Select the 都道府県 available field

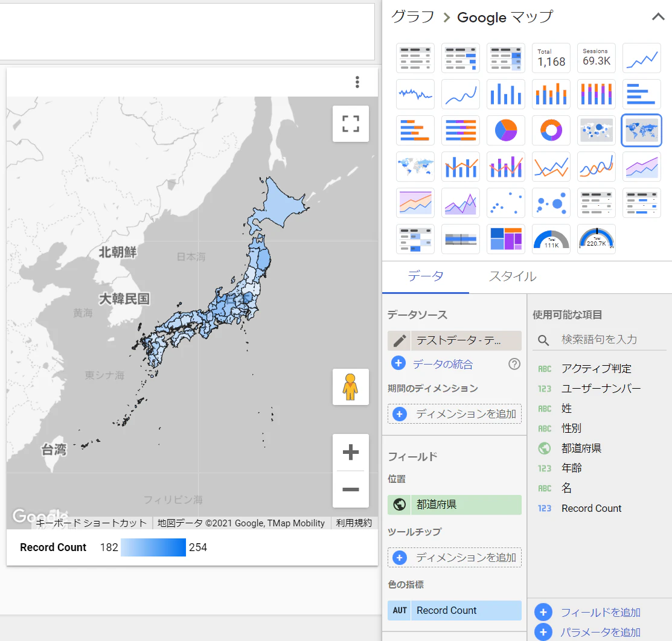(581, 448)
